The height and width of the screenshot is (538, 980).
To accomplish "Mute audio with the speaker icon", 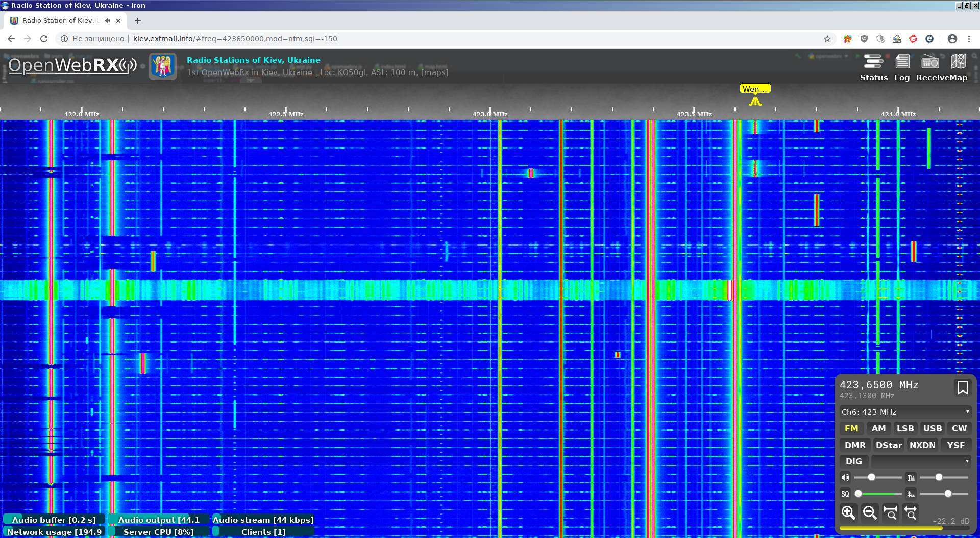I will (845, 478).
